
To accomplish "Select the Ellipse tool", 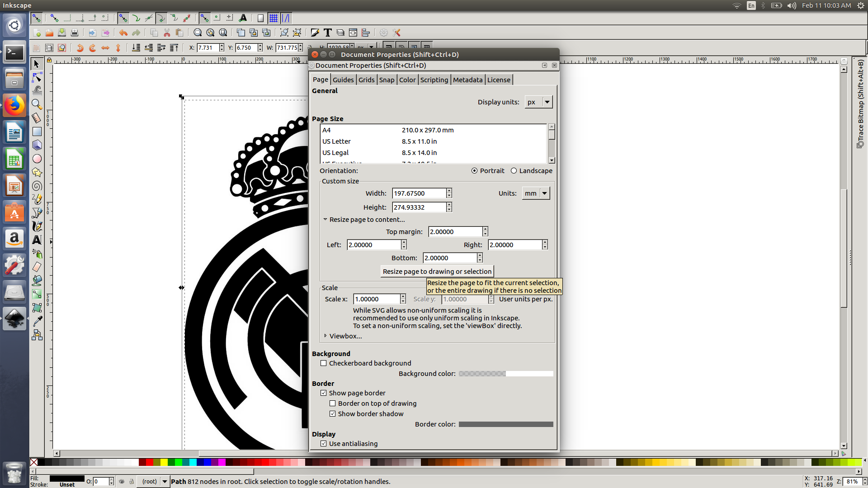I will pyautogui.click(x=37, y=159).
